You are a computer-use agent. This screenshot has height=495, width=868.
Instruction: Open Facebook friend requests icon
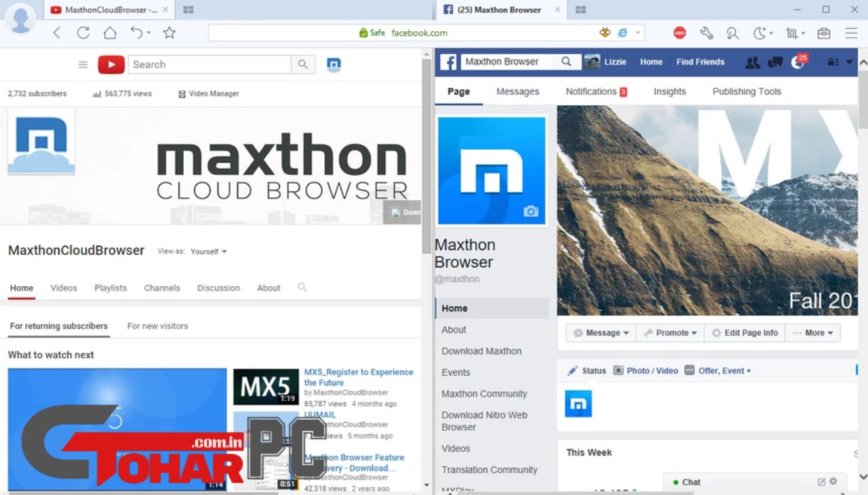coord(752,62)
